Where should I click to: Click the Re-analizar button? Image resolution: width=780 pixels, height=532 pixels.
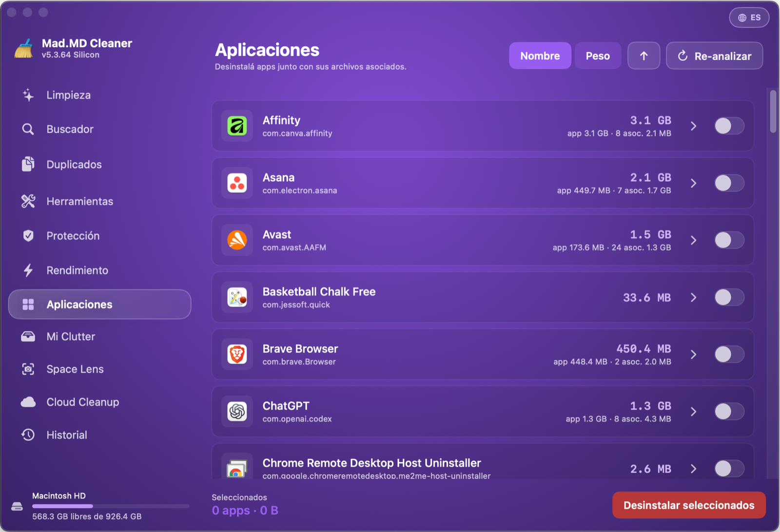click(714, 56)
